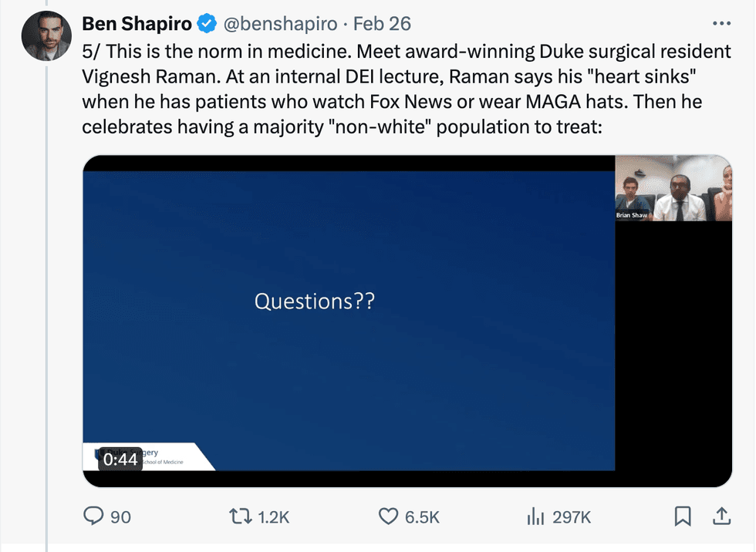
Task: Bookmark this tweet
Action: coord(683,517)
